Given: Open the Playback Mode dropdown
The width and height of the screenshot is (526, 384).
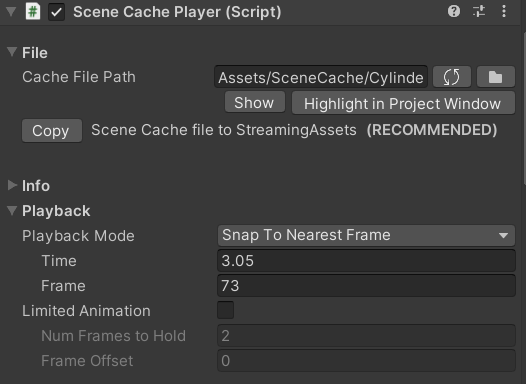Looking at the screenshot, I should pos(366,235).
